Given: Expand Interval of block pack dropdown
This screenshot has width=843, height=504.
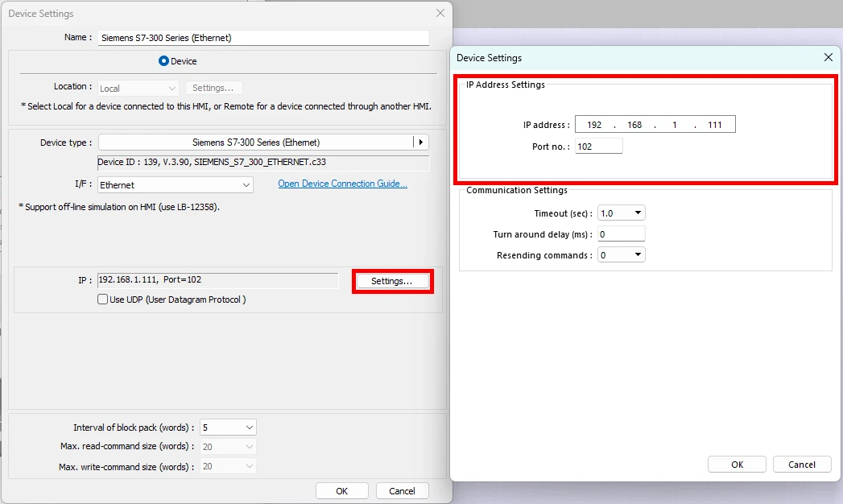Looking at the screenshot, I should click(x=229, y=428).
